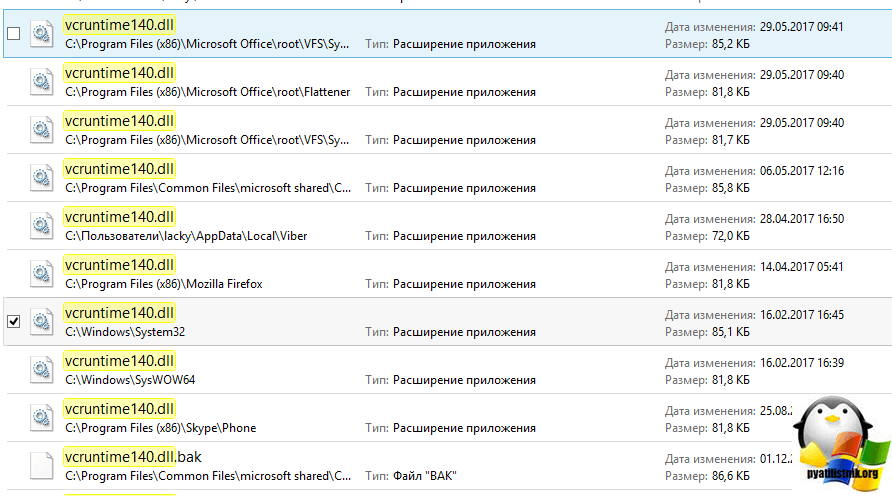Check the checkbox on the first vcruntime140.dll row

point(13,33)
